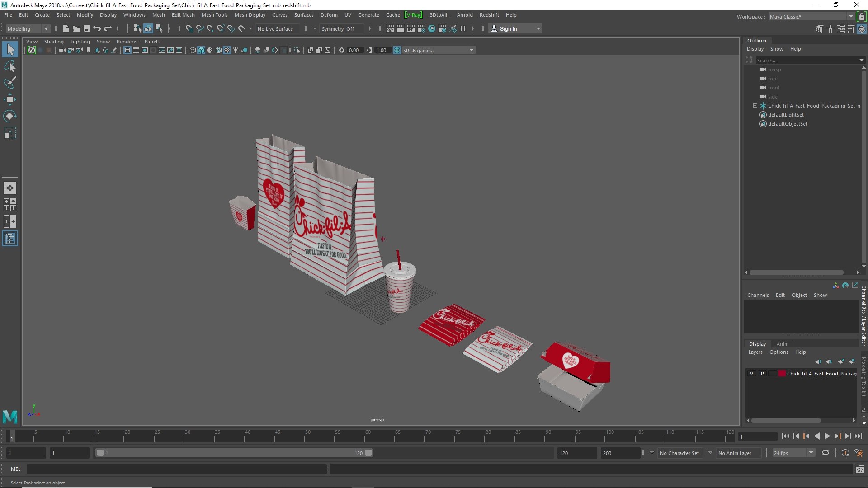Click frame 60 on the timeline
868x488 pixels.
point(368,436)
